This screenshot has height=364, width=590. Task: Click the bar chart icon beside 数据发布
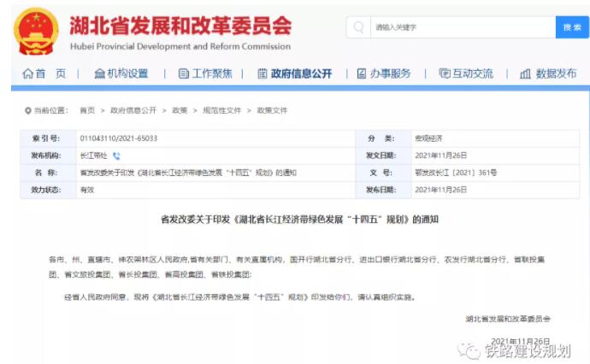point(525,74)
